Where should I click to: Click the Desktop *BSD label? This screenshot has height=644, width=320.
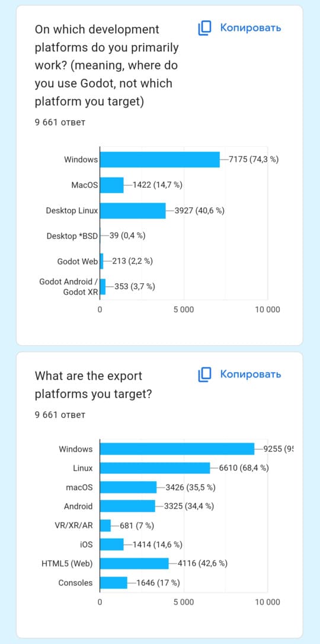[72, 236]
